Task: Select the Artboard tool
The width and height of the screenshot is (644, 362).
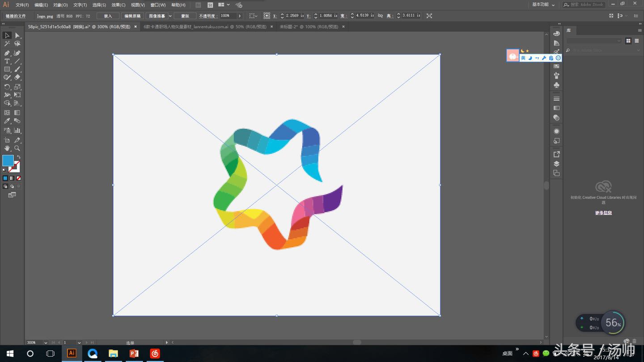Action: click(7, 140)
